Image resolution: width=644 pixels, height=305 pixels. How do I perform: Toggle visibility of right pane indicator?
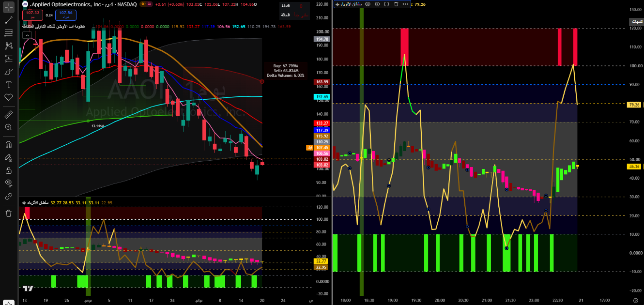[x=368, y=4]
